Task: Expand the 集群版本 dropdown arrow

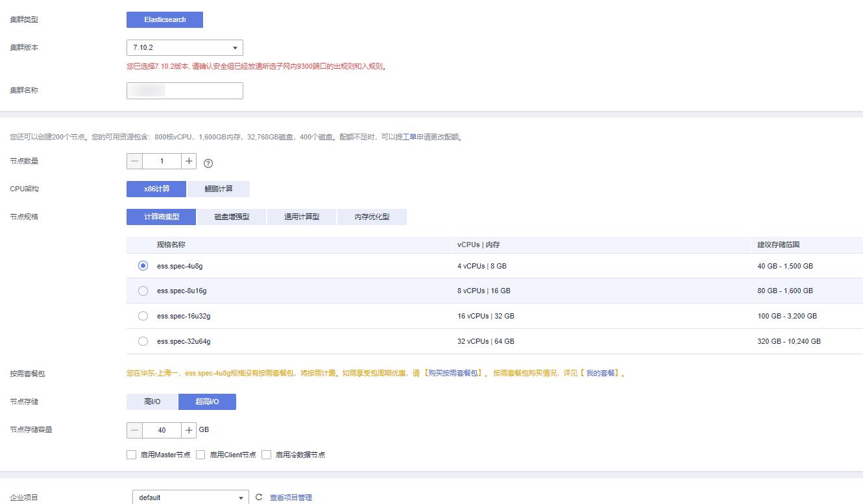Action: click(236, 47)
